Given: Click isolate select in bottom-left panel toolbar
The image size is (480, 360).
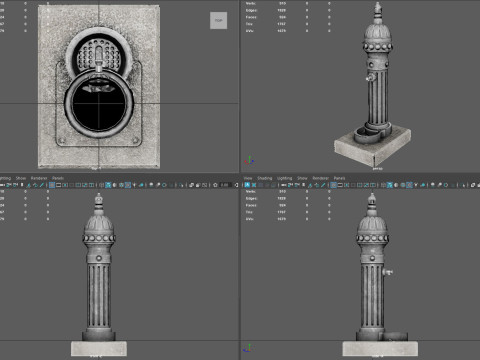Looking at the screenshot, I should coord(181,185).
